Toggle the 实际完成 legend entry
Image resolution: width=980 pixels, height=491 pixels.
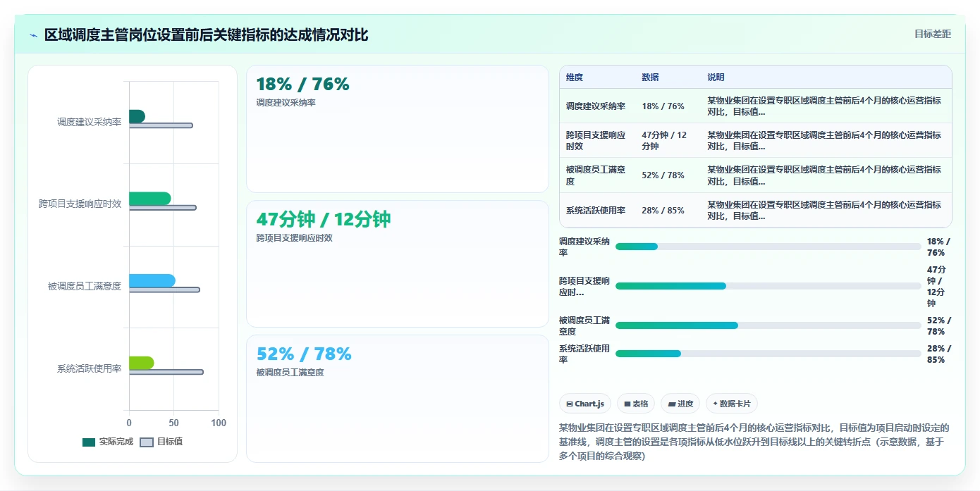coord(108,442)
